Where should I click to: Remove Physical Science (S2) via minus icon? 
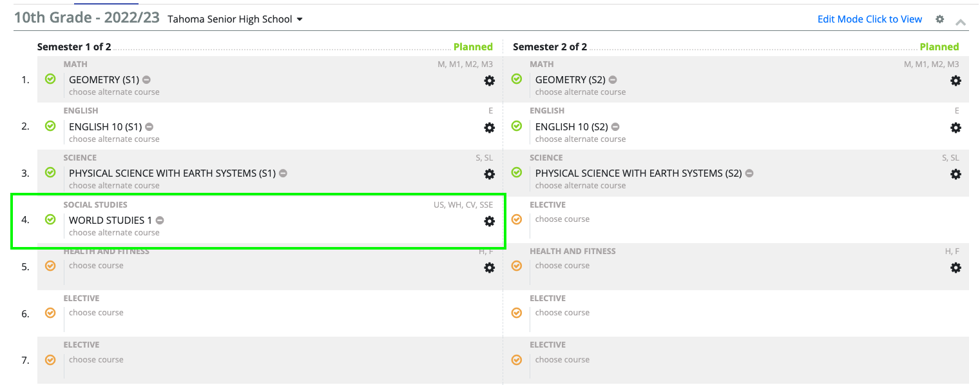point(749,173)
